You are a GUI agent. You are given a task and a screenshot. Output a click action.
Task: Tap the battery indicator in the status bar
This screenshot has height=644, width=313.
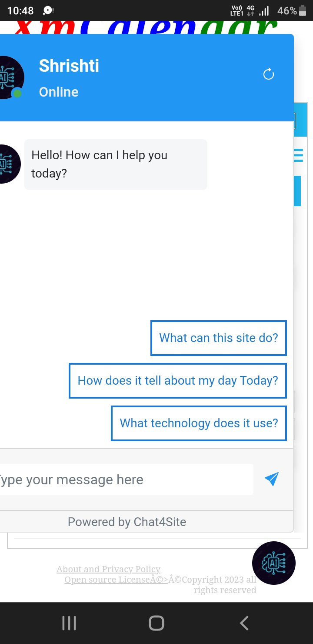303,11
